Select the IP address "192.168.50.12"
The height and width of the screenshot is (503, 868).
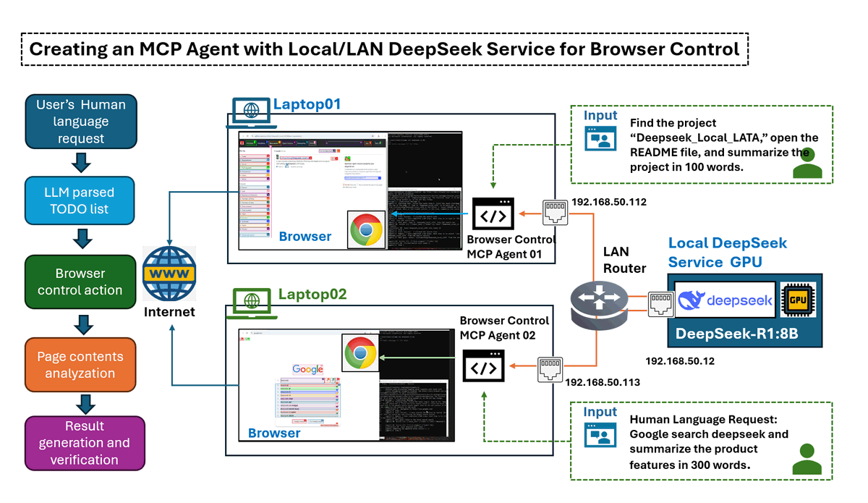680,360
